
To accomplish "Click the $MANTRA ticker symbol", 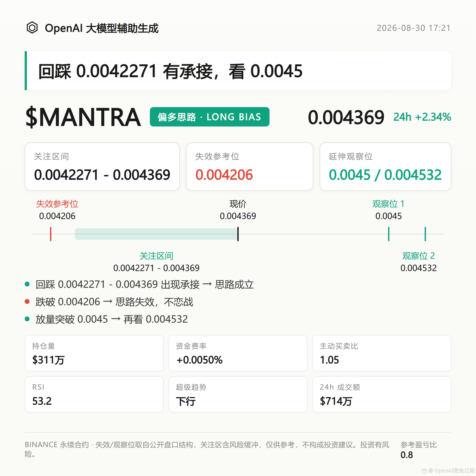I will point(83,117).
